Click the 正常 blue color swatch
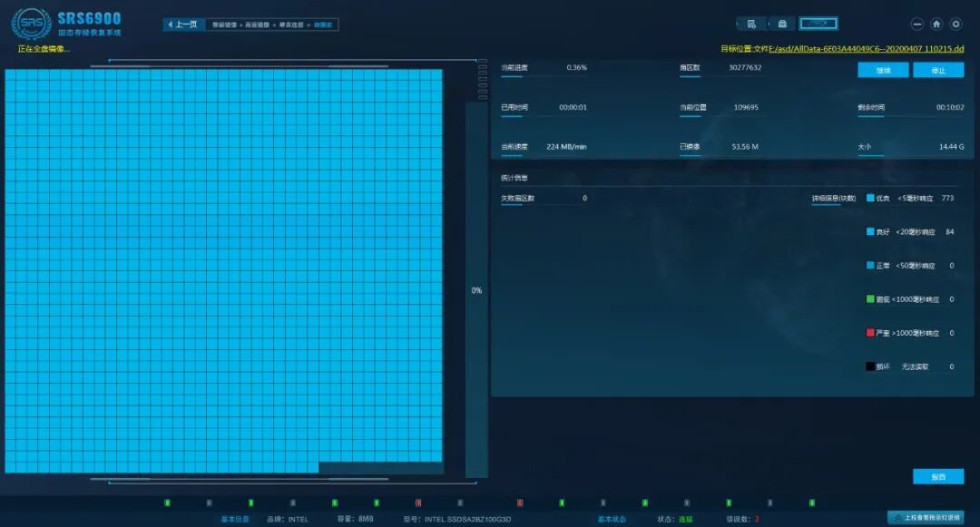 click(870, 266)
